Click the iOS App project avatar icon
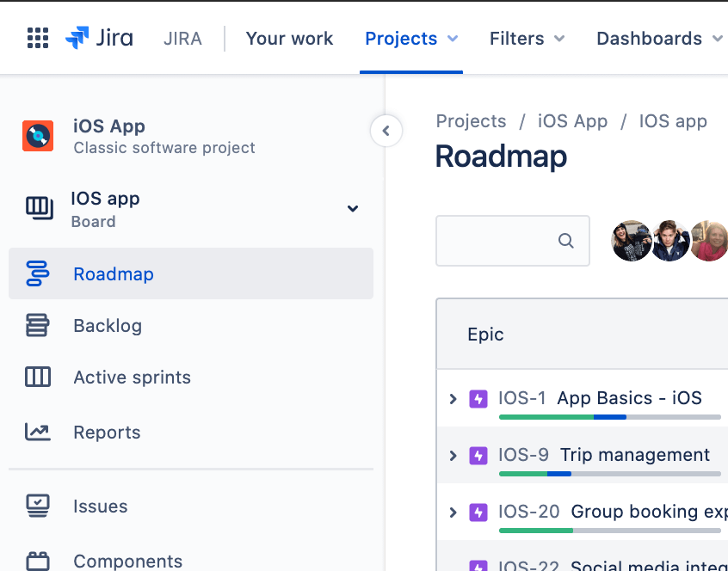Image resolution: width=728 pixels, height=571 pixels. pos(38,136)
